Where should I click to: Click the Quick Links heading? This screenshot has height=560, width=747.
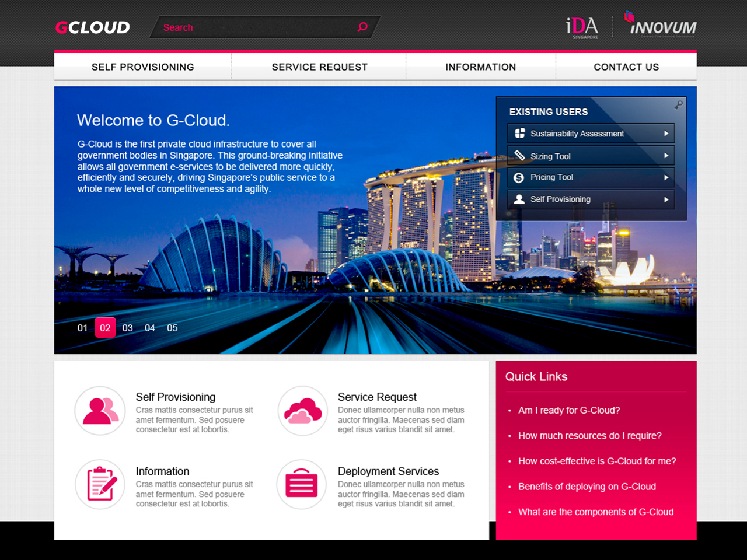click(536, 376)
